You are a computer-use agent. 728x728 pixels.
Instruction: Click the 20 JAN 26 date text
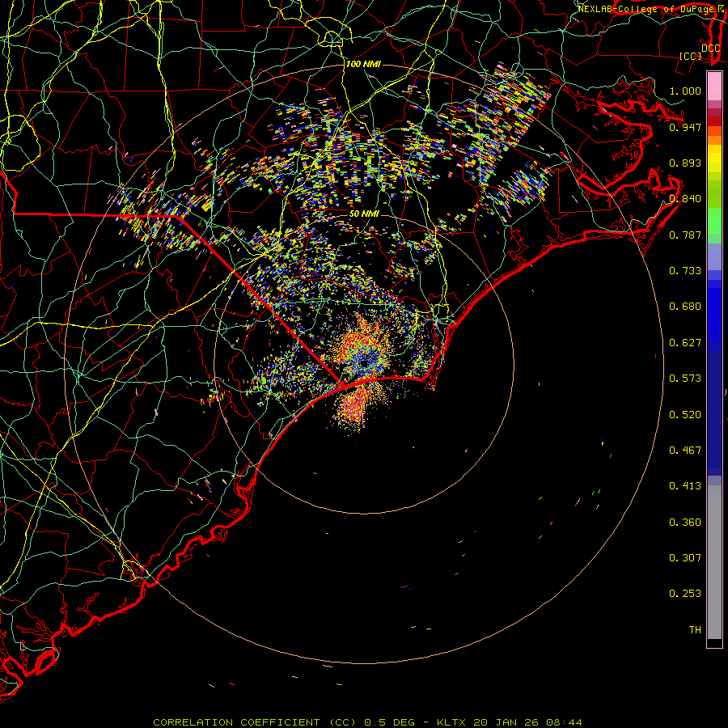506,722
